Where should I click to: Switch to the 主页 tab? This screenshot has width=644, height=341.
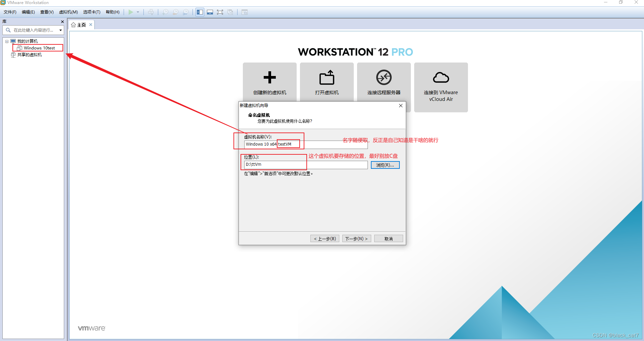81,25
